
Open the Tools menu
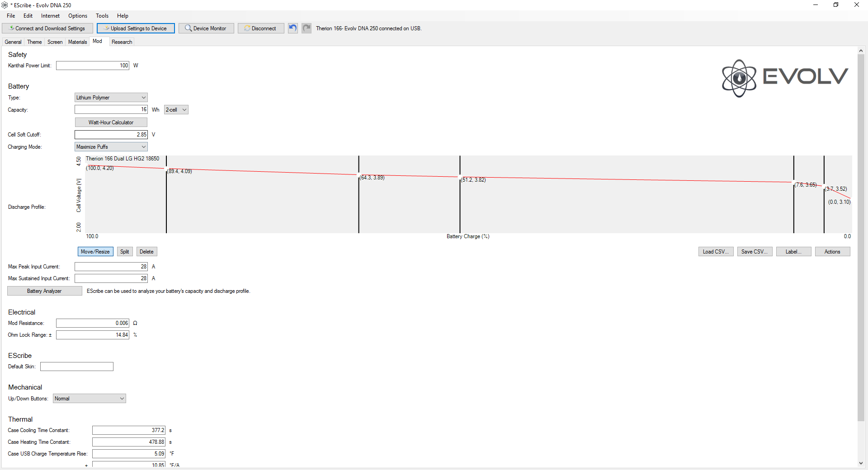point(102,16)
